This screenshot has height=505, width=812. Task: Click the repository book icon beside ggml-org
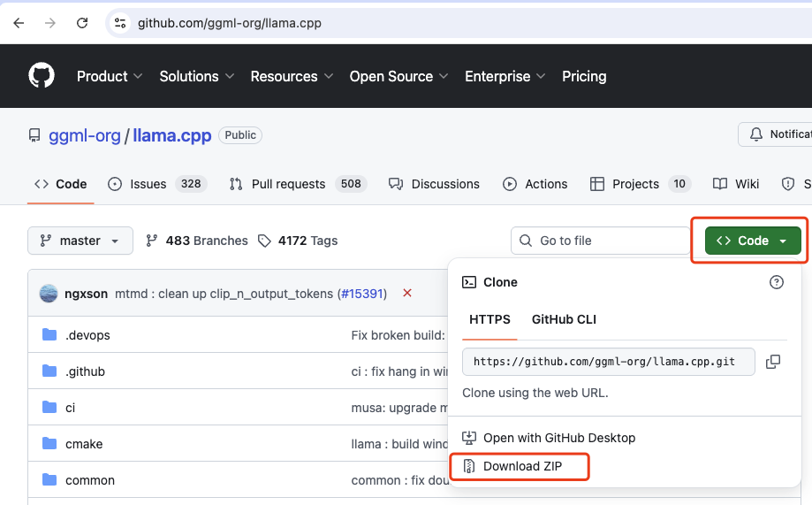[x=34, y=135]
